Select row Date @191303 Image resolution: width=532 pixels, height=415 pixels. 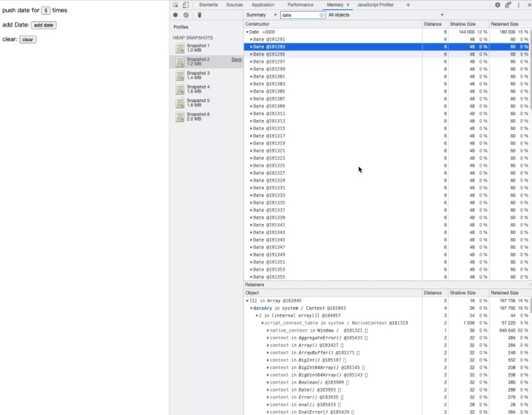pyautogui.click(x=386, y=84)
